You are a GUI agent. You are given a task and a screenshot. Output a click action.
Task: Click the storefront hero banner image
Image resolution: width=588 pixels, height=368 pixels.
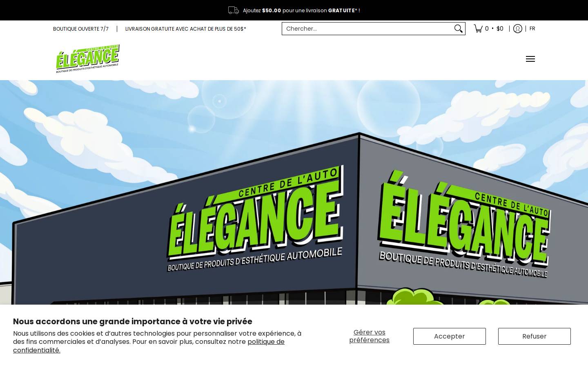(x=294, y=192)
